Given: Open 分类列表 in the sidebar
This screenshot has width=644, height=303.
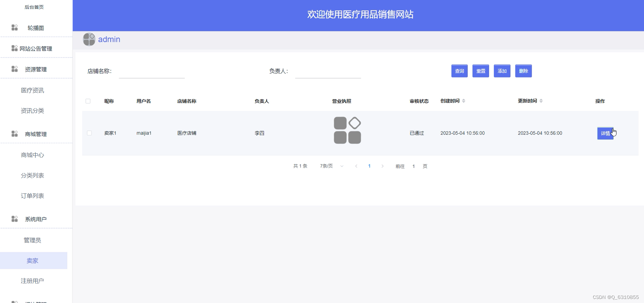Looking at the screenshot, I should (x=33, y=175).
